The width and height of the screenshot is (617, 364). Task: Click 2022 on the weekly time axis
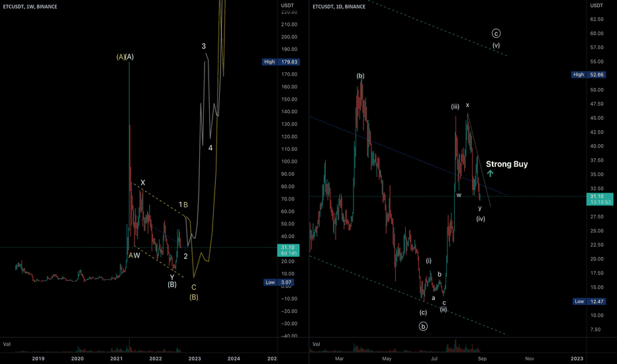(156, 359)
